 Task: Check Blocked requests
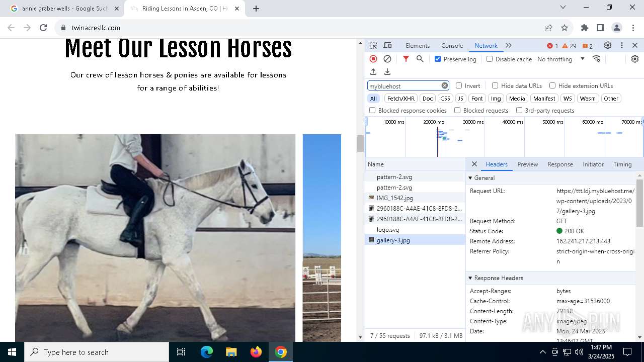click(457, 110)
